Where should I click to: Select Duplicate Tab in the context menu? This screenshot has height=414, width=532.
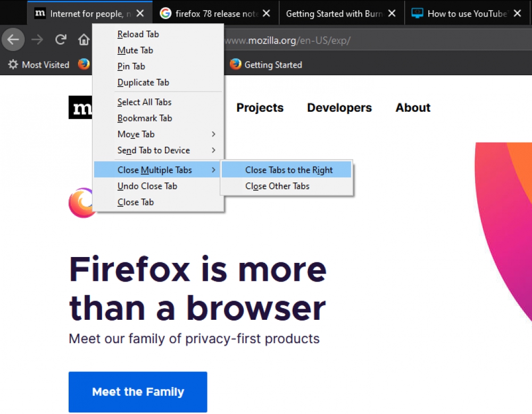[158, 82]
